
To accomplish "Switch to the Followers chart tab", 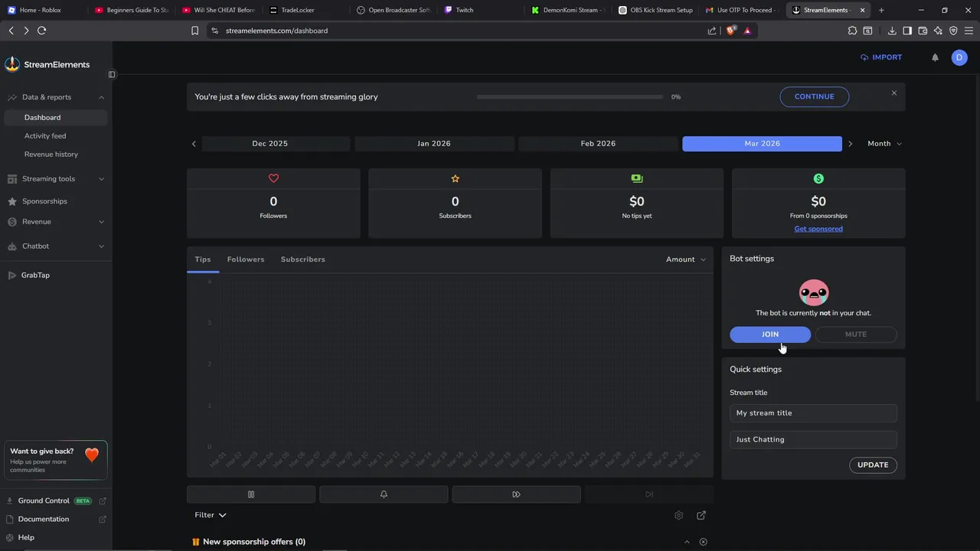I will [x=246, y=259].
